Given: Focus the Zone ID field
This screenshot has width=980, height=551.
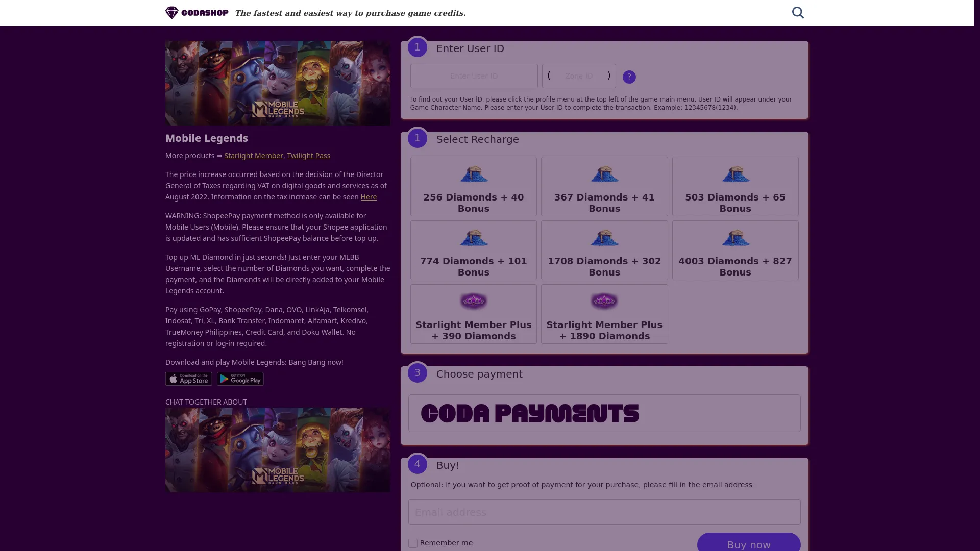Looking at the screenshot, I should pyautogui.click(x=579, y=76).
